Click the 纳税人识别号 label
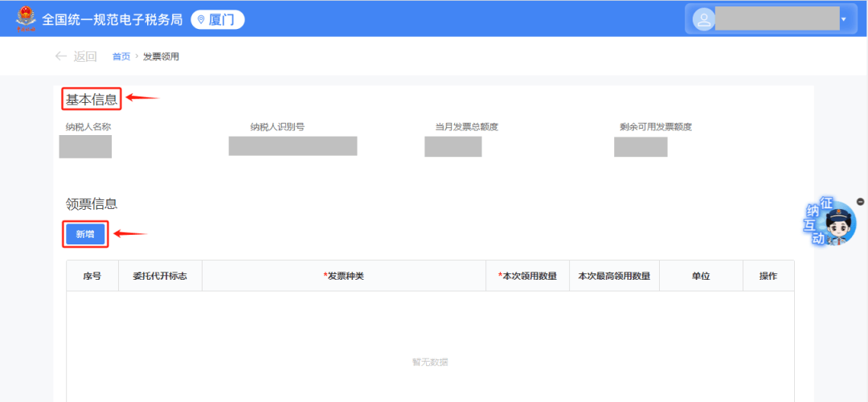 [277, 127]
